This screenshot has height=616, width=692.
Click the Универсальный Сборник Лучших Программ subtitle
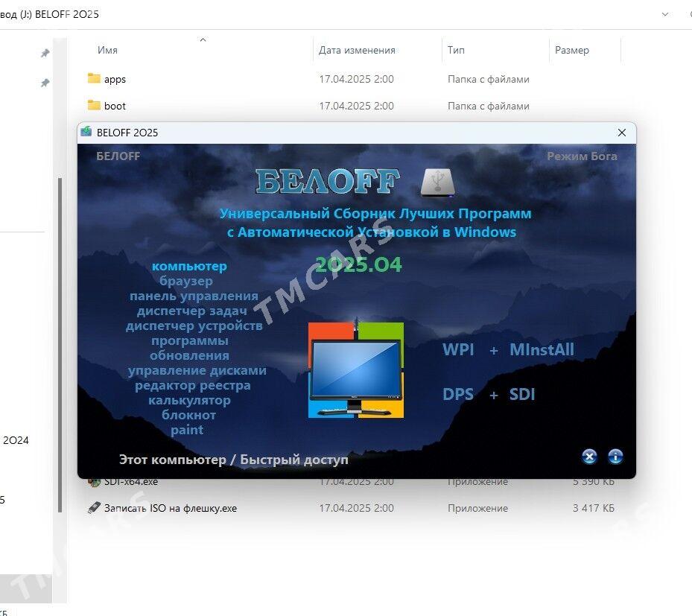(375, 214)
